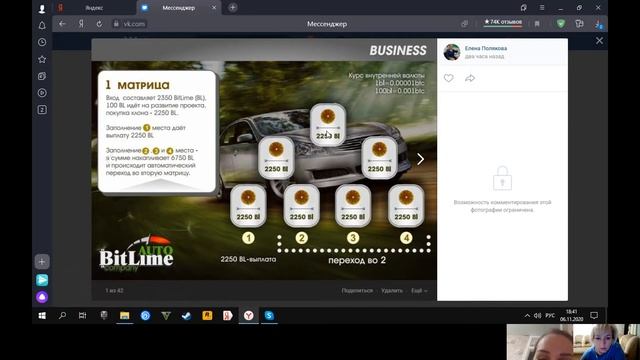Viewport: 640px width, 360px height.
Task: Open the profile icon in the browser sidebar
Action: pos(42,8)
